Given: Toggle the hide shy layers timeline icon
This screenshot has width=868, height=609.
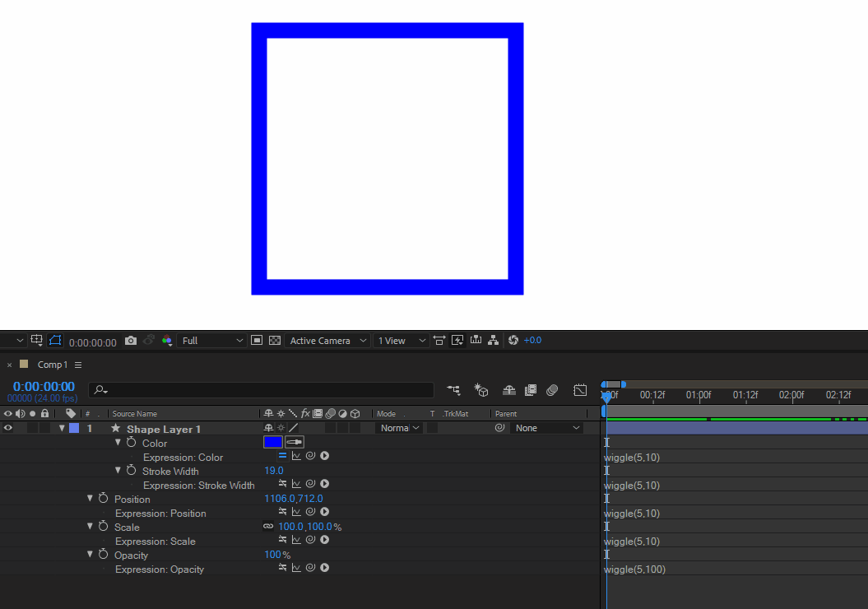Looking at the screenshot, I should (508, 390).
